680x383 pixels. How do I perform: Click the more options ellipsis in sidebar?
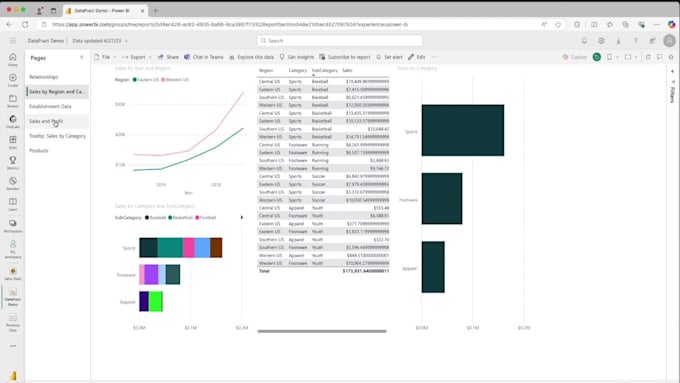pyautogui.click(x=13, y=346)
